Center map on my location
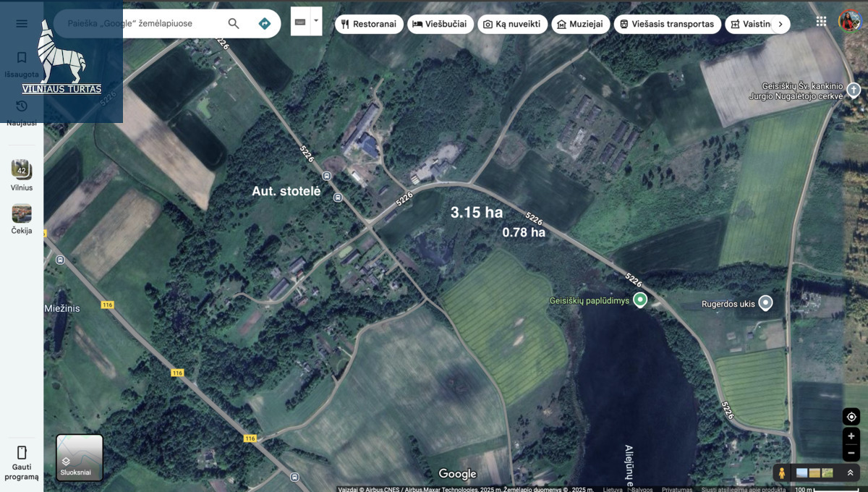 pos(851,417)
